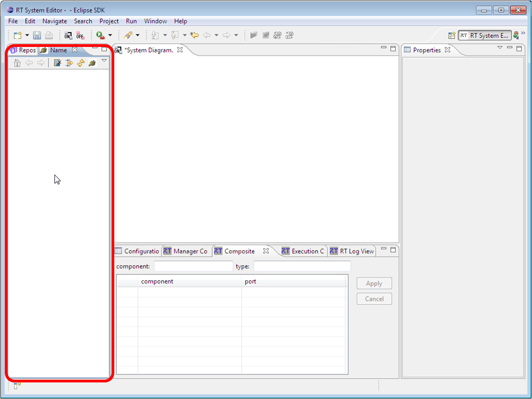532x399 pixels.
Task: Open the Run menu
Action: point(131,21)
